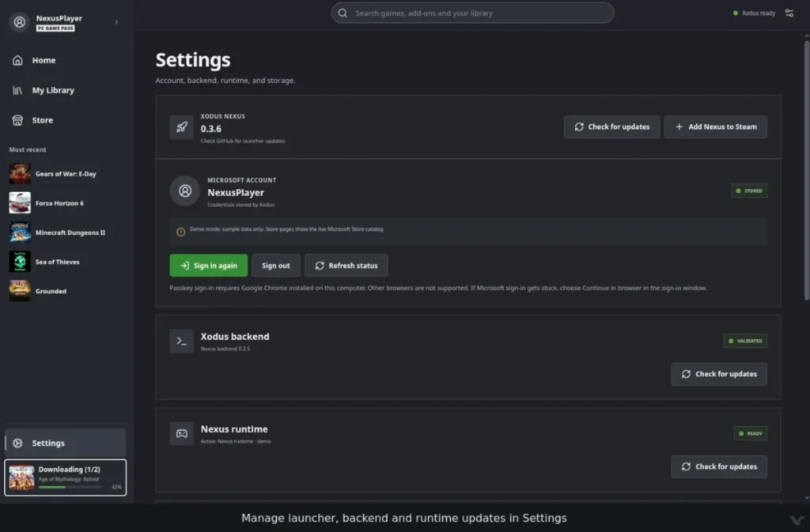This screenshot has height=532, width=810.
Task: Select Sea of Thieves game icon
Action: click(x=20, y=262)
